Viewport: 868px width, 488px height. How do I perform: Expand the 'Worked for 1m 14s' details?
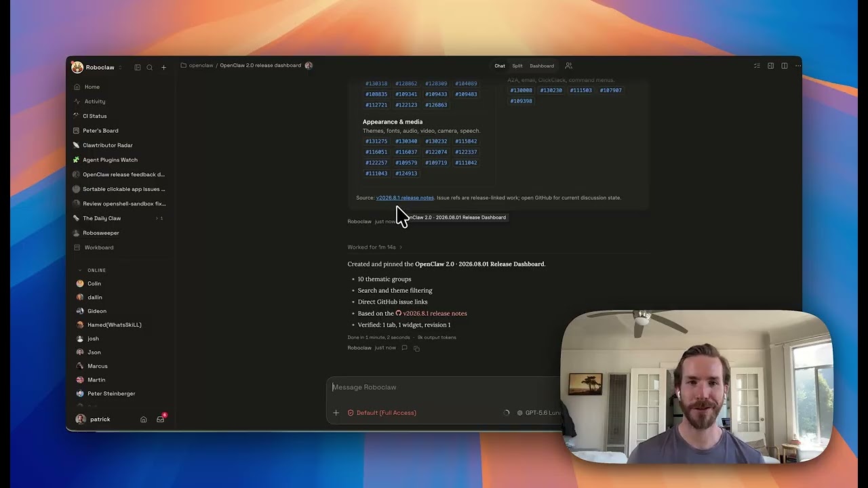click(375, 247)
